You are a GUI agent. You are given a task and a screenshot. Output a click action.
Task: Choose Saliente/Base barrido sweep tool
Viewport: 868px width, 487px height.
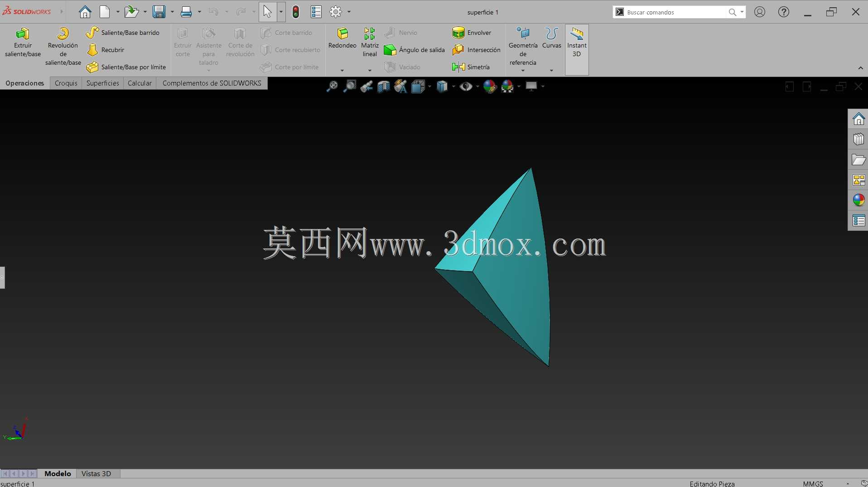pyautogui.click(x=123, y=33)
